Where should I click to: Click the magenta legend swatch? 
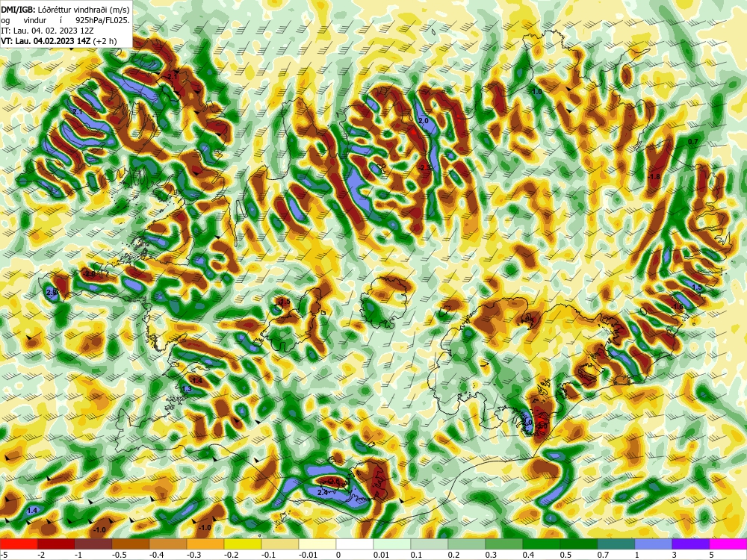(x=728, y=544)
